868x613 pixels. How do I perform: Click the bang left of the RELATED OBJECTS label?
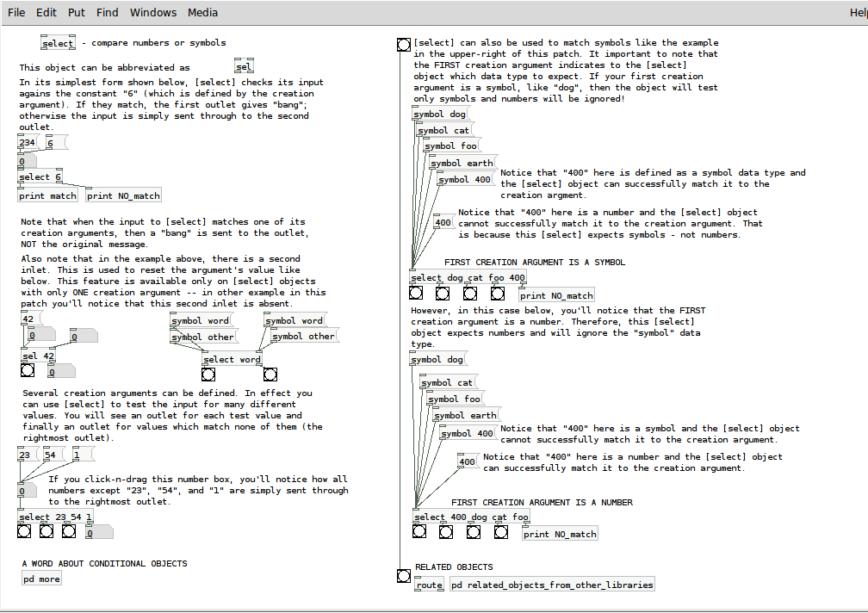[404, 576]
